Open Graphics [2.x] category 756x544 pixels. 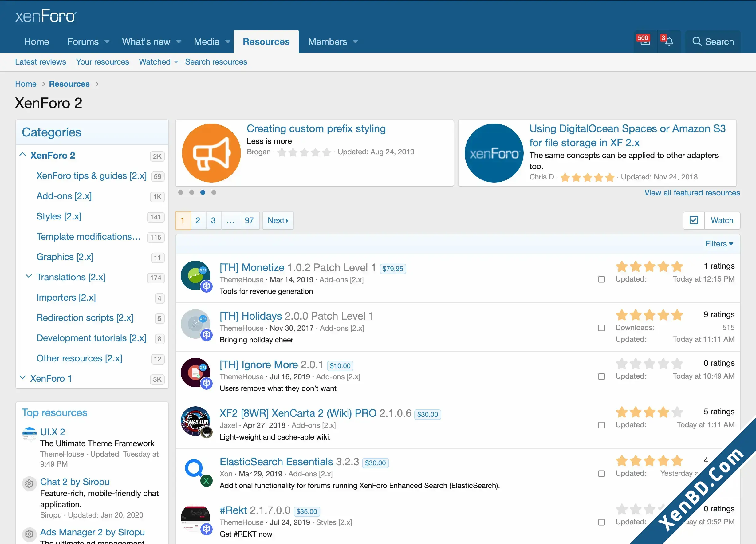click(65, 257)
